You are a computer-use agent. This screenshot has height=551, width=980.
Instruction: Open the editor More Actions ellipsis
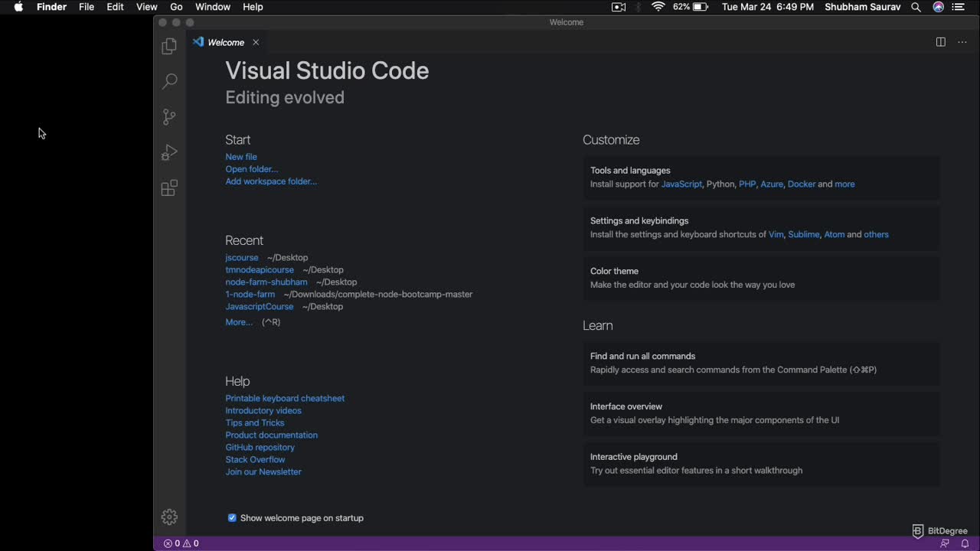962,42
